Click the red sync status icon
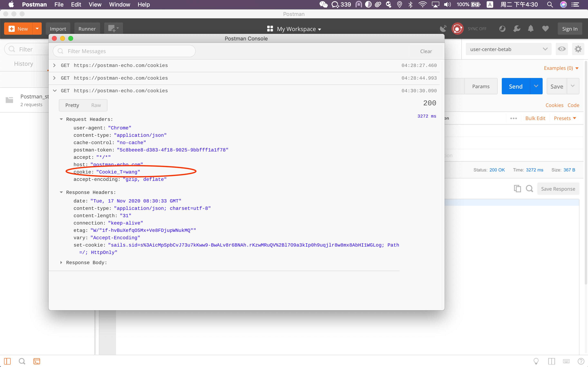 coord(458,29)
